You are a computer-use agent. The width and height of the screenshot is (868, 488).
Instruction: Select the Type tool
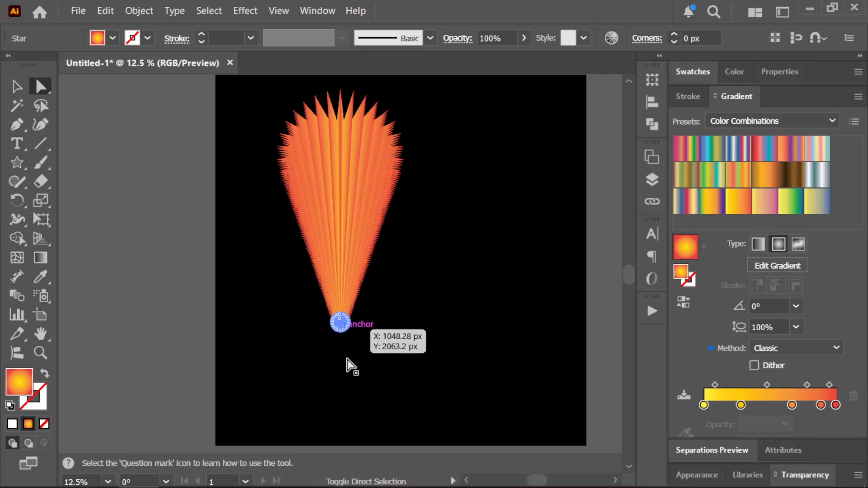17,144
